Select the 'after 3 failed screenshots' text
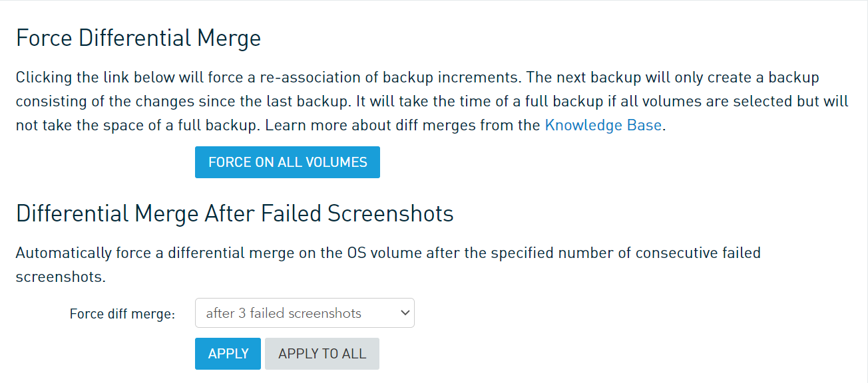Viewport: 868px width, 383px height. coord(284,313)
